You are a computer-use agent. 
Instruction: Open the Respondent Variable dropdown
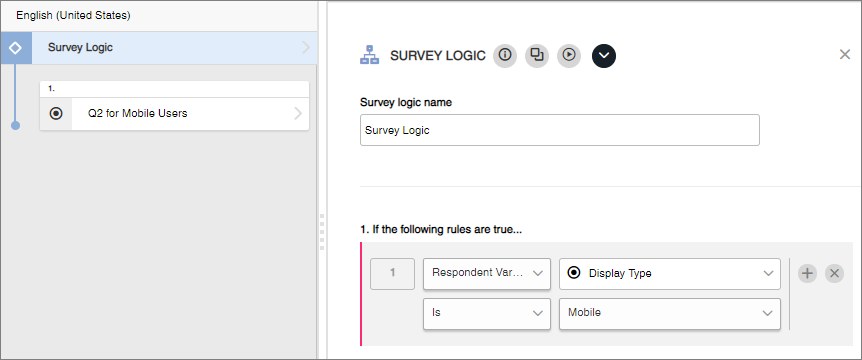click(x=487, y=273)
